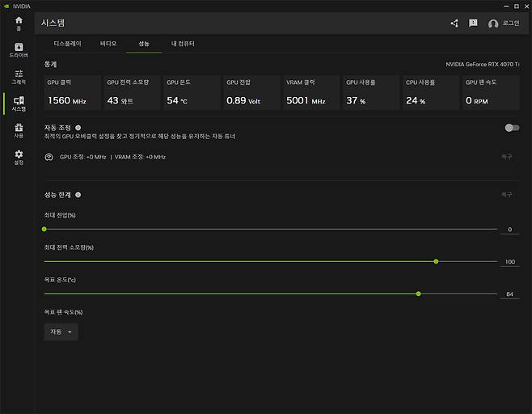Image resolution: width=532 pixels, height=414 pixels.
Task: Click the info icon beside 성능 한계
Action: [x=78, y=195]
